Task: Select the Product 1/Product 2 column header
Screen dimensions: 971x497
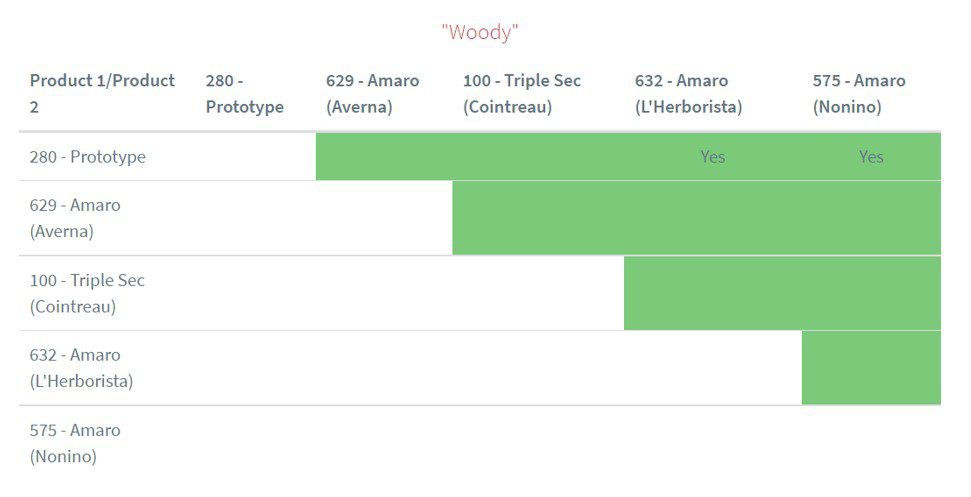Action: click(x=102, y=93)
